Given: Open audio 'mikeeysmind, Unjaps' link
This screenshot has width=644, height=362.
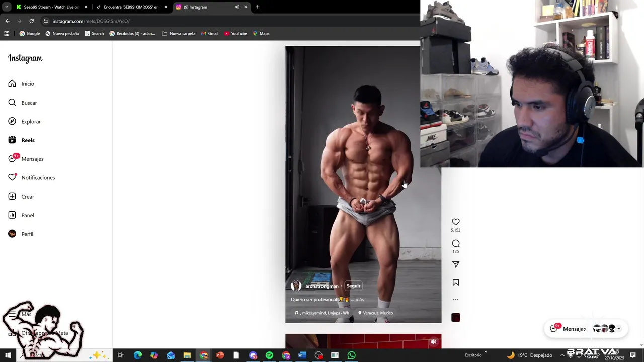Looking at the screenshot, I should click(x=322, y=313).
